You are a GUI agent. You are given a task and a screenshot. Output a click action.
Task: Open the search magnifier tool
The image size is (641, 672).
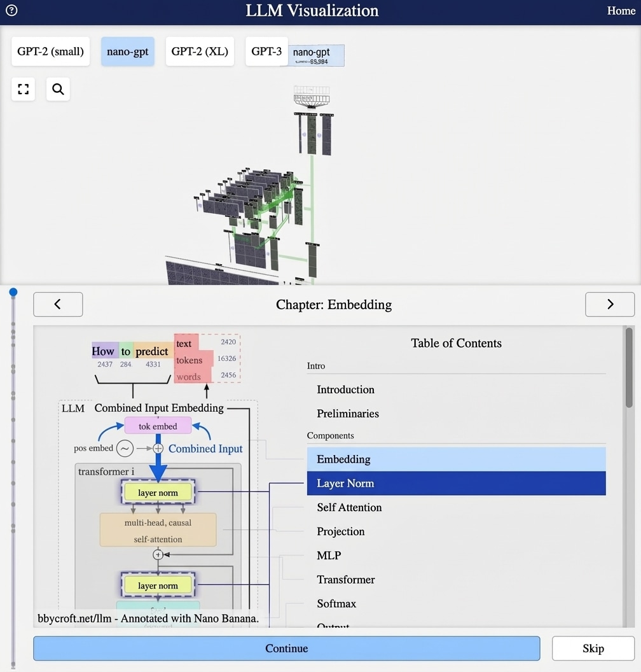click(58, 89)
